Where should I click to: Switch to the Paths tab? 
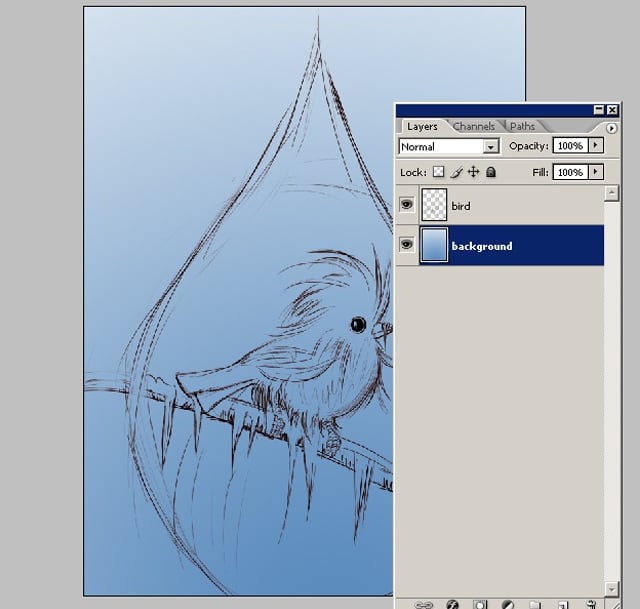point(522,127)
